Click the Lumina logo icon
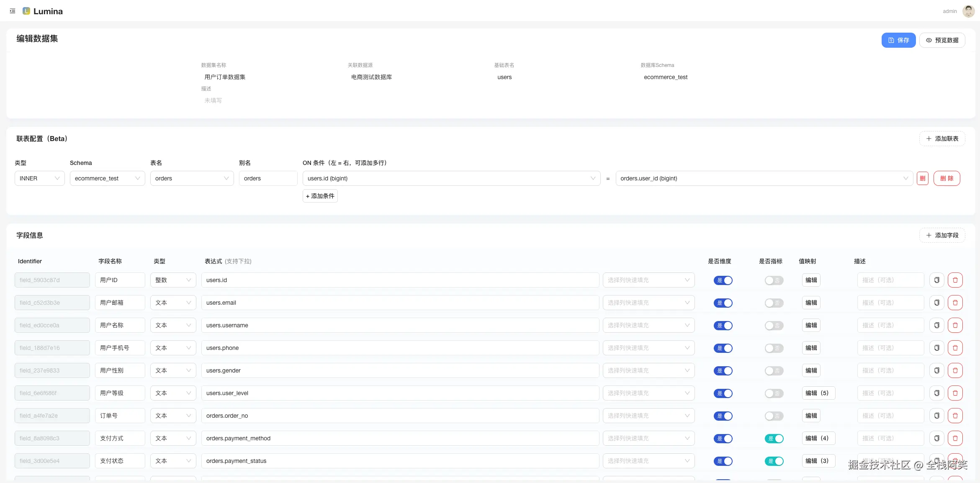The height and width of the screenshot is (483, 980). (26, 11)
